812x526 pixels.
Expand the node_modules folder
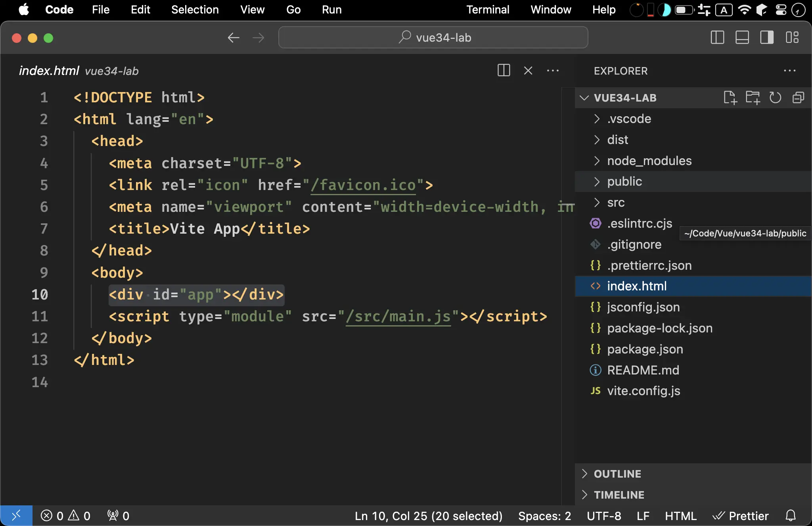point(693,161)
